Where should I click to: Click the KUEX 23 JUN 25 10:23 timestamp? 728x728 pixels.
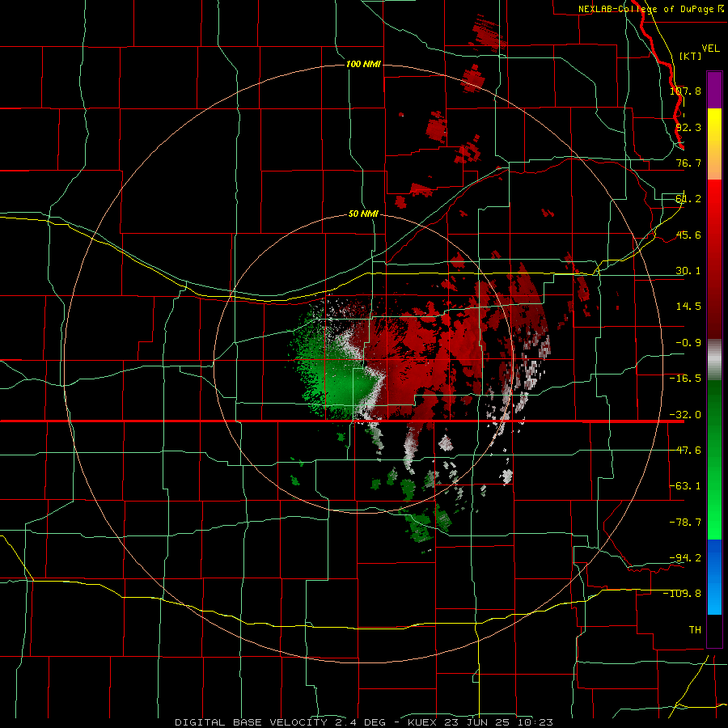[x=480, y=722]
